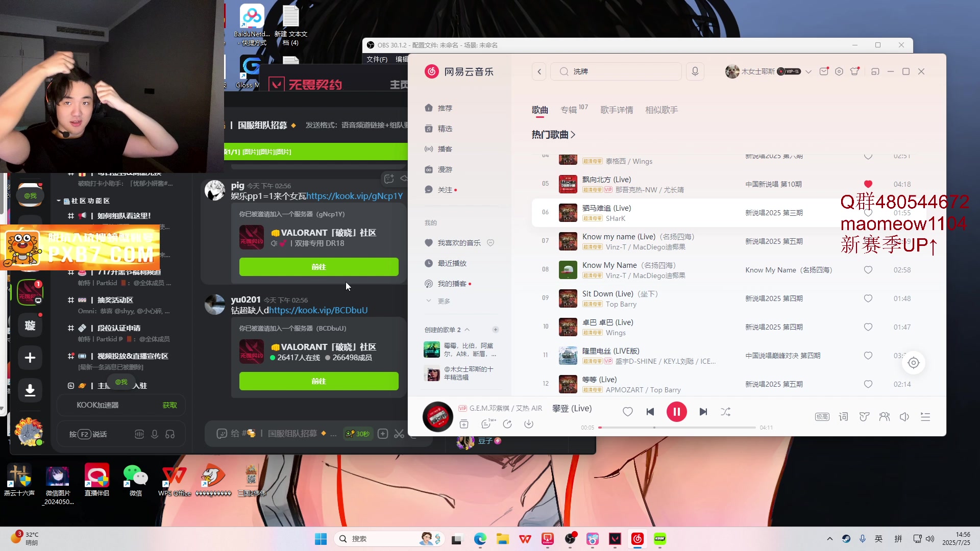The width and height of the screenshot is (980, 551).
Task: Like the song 隆里电丝 (LIVE版)
Action: pos(868,356)
